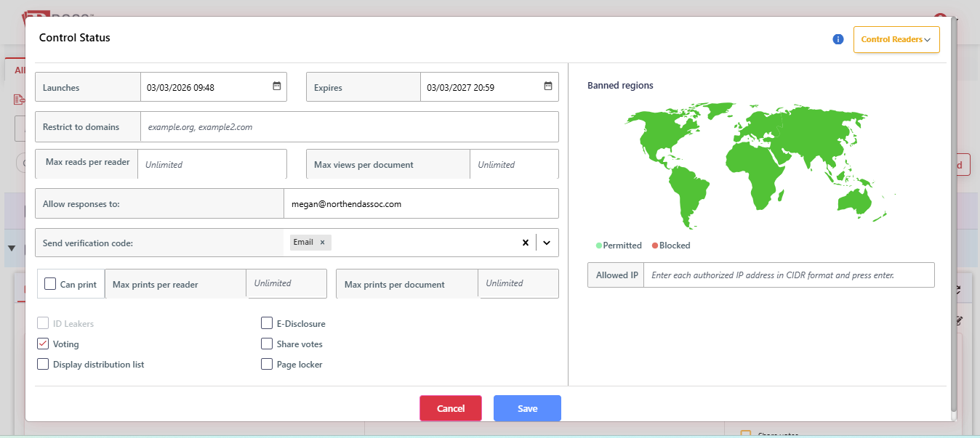Collapse the row using the triangle expander
The height and width of the screenshot is (438, 980).
coord(12,248)
